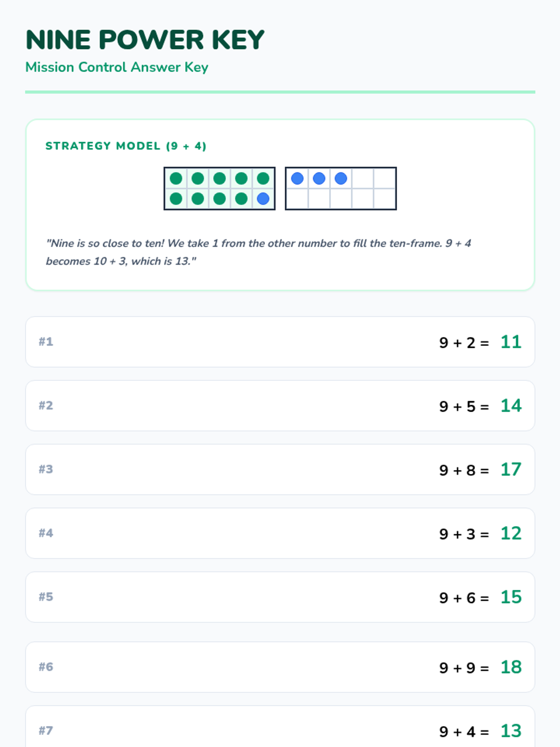Click the answer 14 for 9 + 5
Screen dimensions: 560x747
click(x=511, y=406)
